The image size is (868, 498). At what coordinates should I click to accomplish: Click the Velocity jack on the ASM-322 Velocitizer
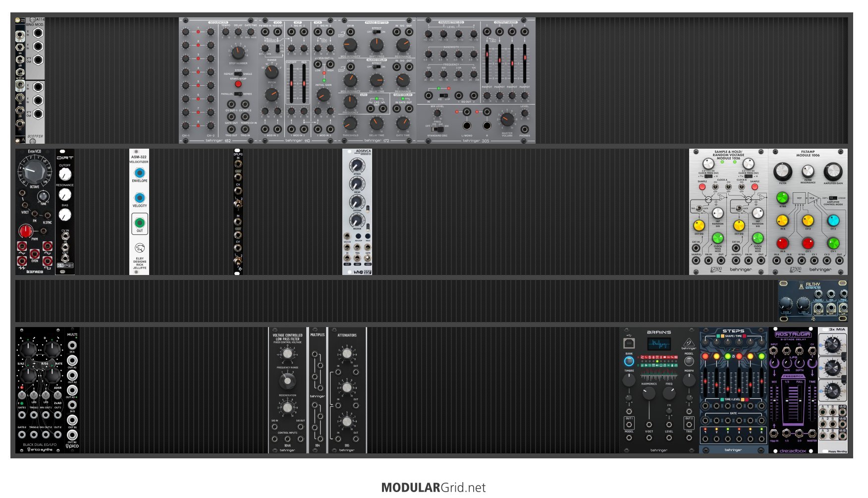tap(139, 198)
